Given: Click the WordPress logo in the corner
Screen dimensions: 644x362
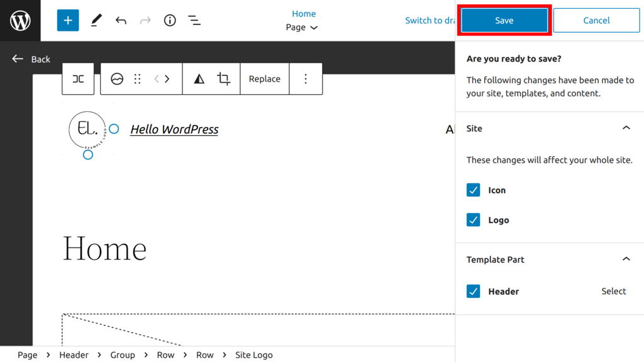Looking at the screenshot, I should click(21, 20).
